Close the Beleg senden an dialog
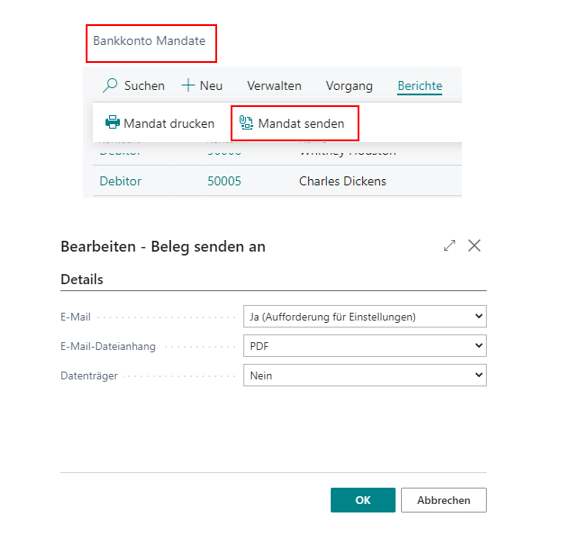The height and width of the screenshot is (545, 562). tap(474, 246)
